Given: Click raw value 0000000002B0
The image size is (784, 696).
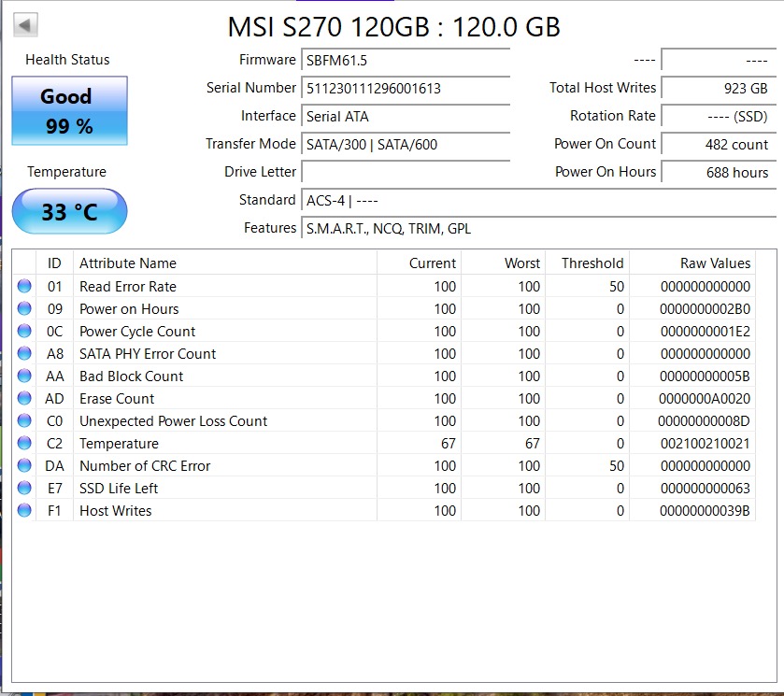Looking at the screenshot, I should click(705, 309).
